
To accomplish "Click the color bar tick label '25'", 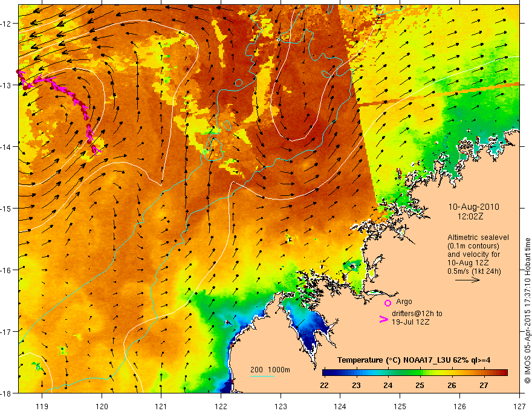I will (420, 385).
